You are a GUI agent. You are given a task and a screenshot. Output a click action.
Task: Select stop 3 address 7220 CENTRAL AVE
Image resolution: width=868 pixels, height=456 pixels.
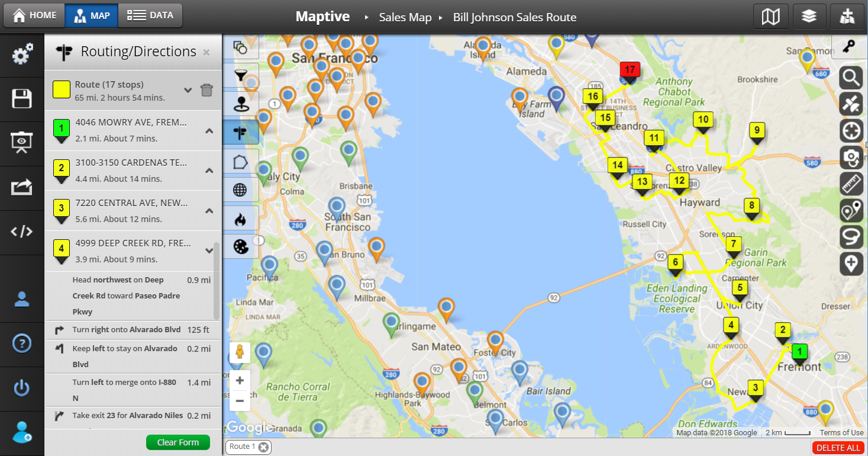(131, 203)
